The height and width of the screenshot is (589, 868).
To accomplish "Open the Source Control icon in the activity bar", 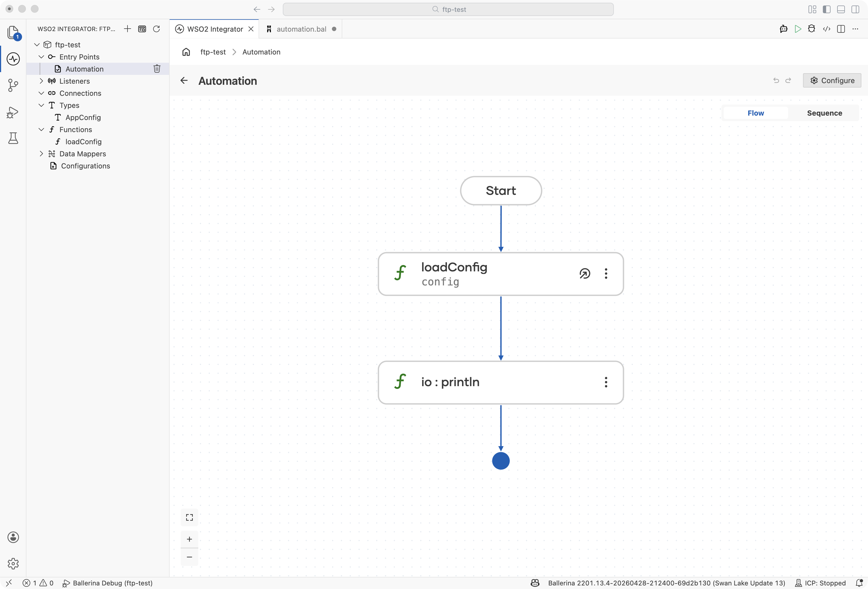I will click(x=13, y=85).
